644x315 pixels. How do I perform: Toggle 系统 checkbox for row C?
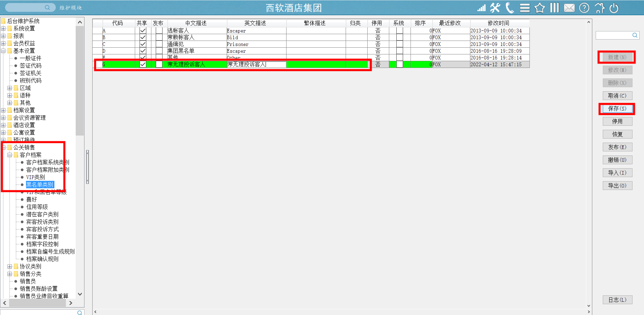click(x=399, y=44)
